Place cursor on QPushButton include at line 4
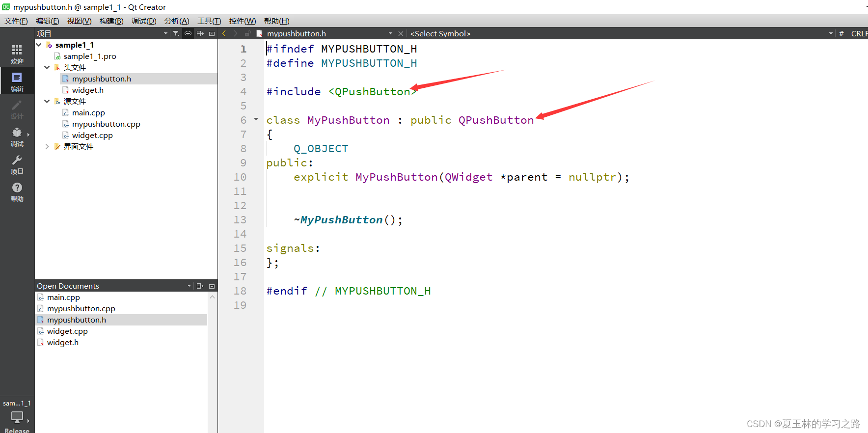Viewport: 868px width, 433px height. coord(372,92)
